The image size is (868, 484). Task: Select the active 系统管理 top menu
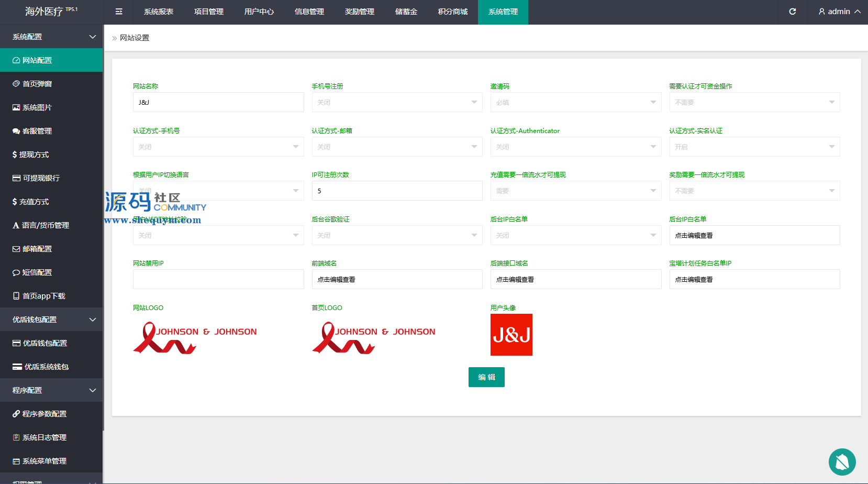point(503,12)
